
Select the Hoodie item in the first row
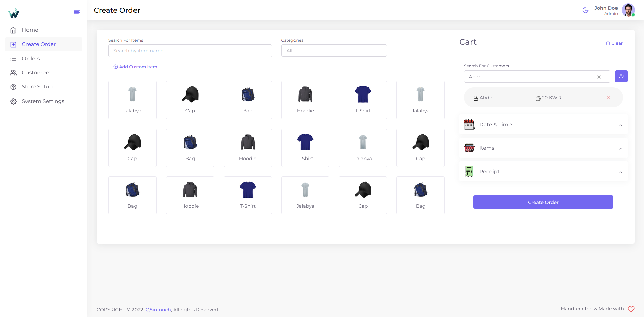point(305,100)
